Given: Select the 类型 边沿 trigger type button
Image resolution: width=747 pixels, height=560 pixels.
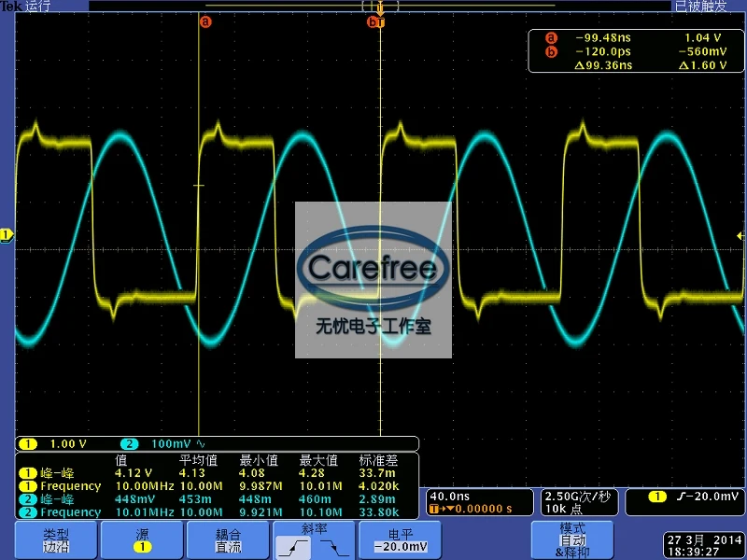Looking at the screenshot, I should [x=56, y=540].
